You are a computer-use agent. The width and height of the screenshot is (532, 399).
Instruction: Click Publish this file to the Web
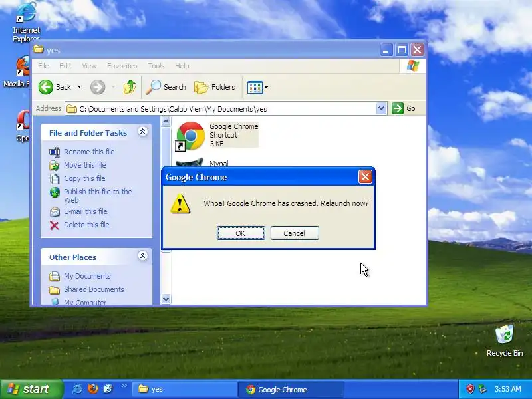pos(98,196)
